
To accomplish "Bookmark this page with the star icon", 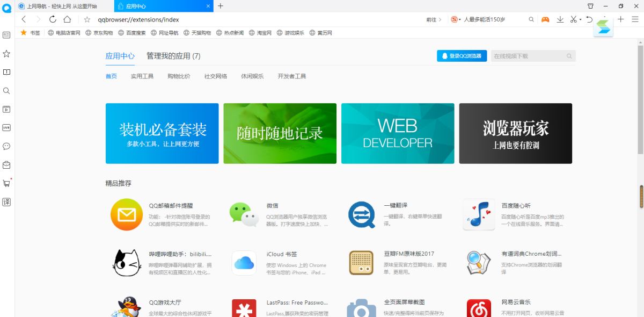I will click(87, 19).
